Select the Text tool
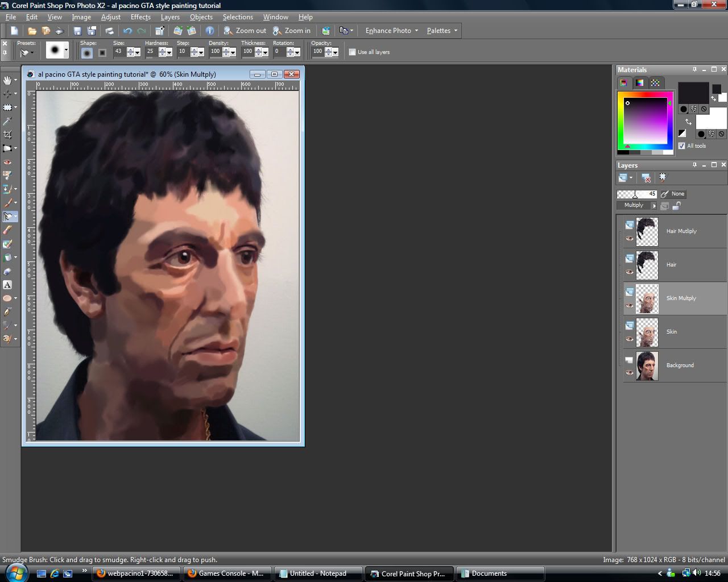 7,285
